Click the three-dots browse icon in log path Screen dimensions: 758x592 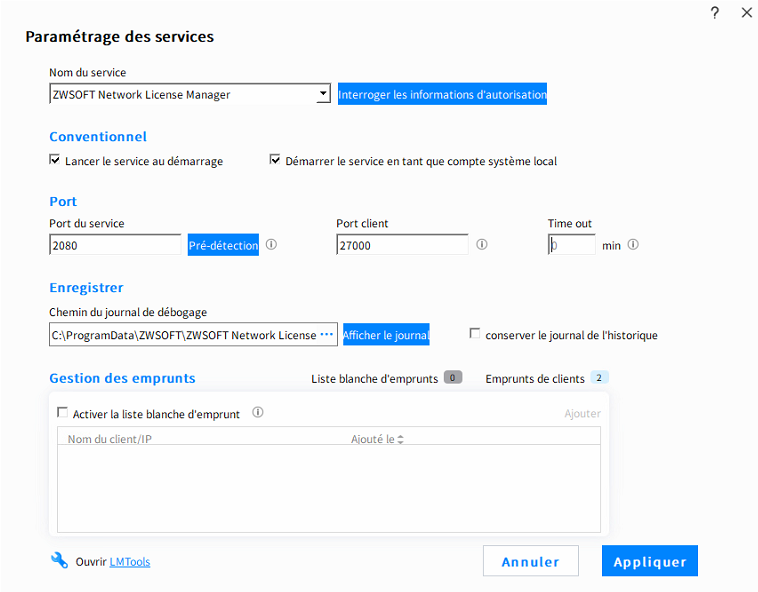click(x=326, y=335)
